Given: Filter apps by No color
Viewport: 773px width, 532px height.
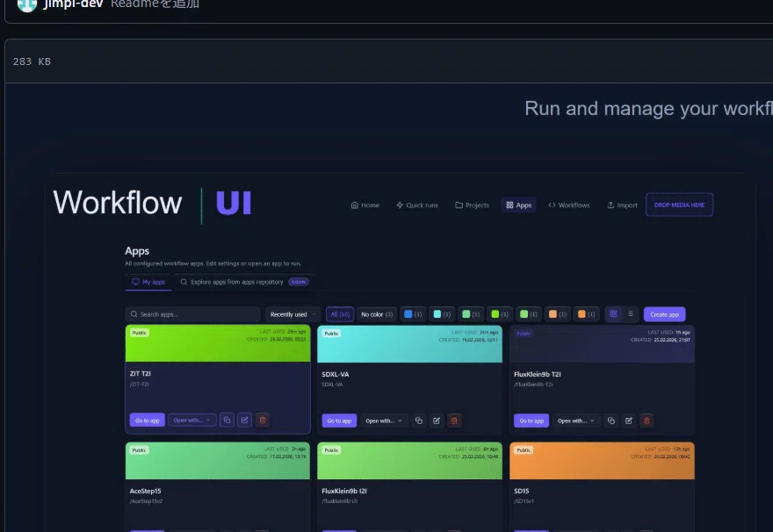Looking at the screenshot, I should tap(377, 314).
